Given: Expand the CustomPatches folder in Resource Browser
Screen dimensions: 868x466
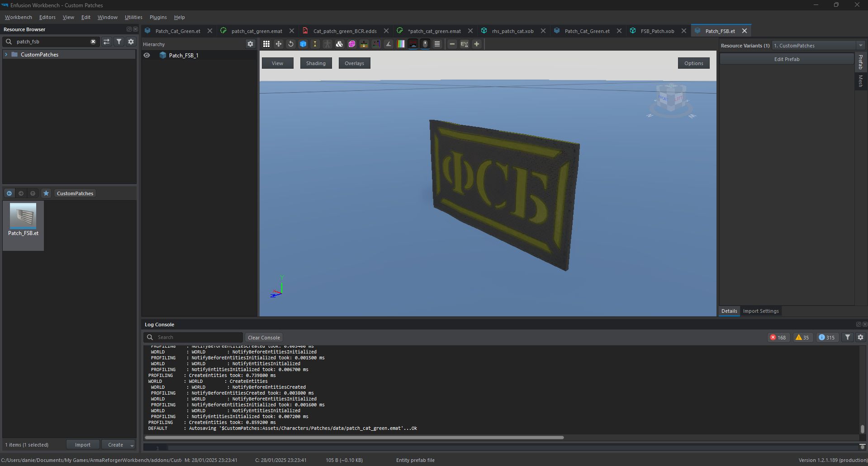Looking at the screenshot, I should click(x=6, y=54).
